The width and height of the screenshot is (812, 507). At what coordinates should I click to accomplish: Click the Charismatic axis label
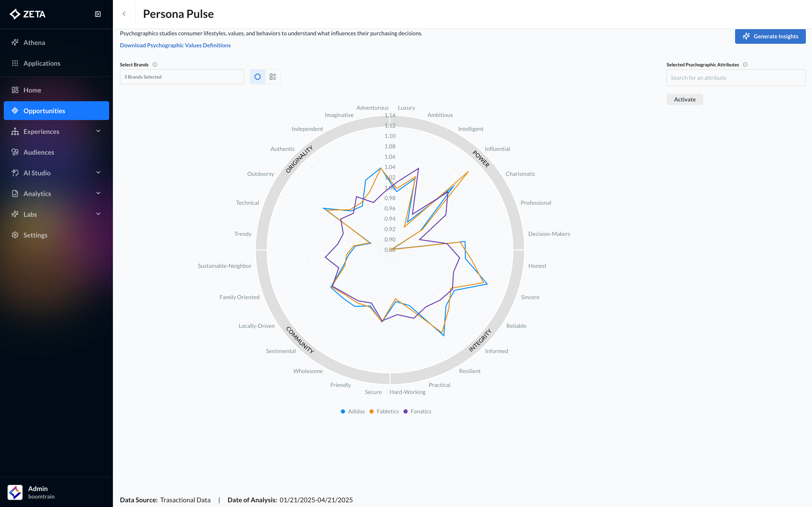[x=520, y=174]
